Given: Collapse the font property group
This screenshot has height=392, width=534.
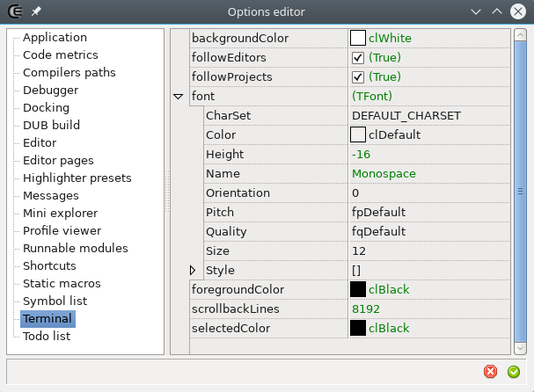Looking at the screenshot, I should [179, 96].
